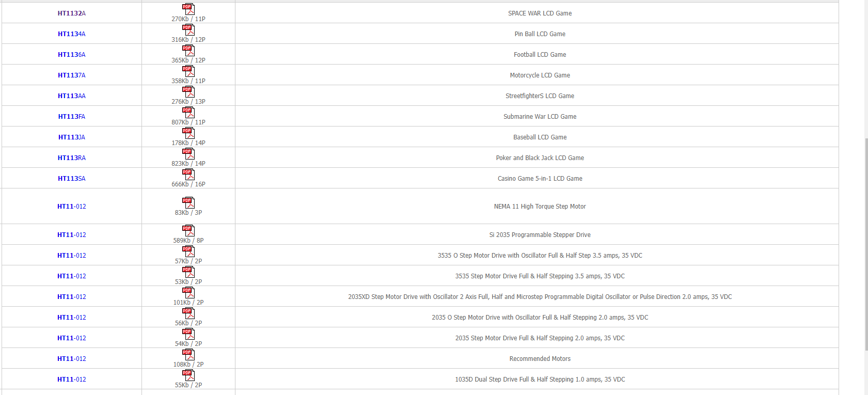Image resolution: width=868 pixels, height=395 pixels.
Task: Open HT11-012 link for 1035D Dual Step Drive
Action: point(72,380)
